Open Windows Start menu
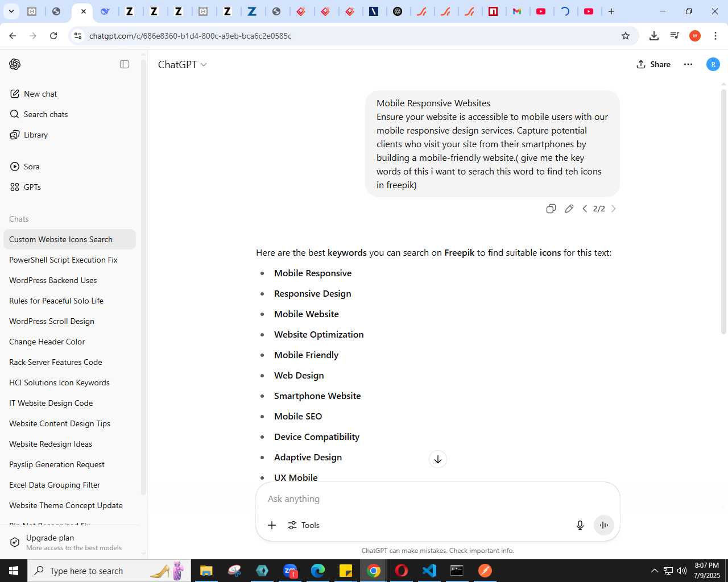 [14, 571]
